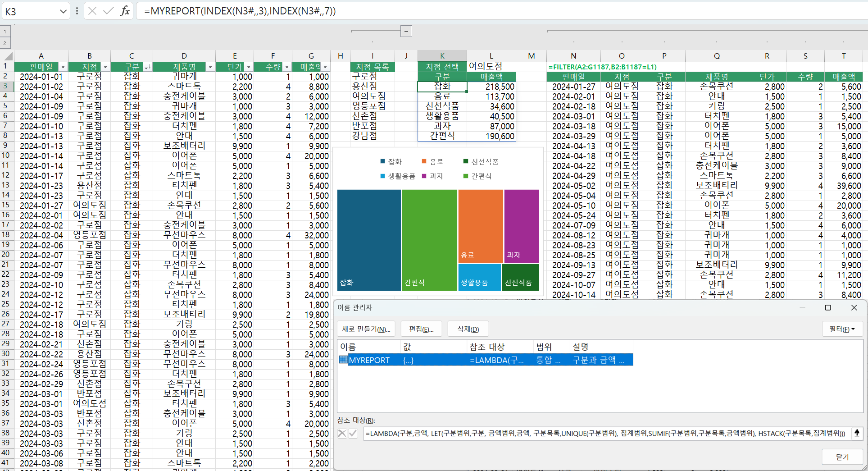Select the dark green 신선식품 treemap block
Image resolution: width=868 pixels, height=471 pixels.
(x=520, y=277)
